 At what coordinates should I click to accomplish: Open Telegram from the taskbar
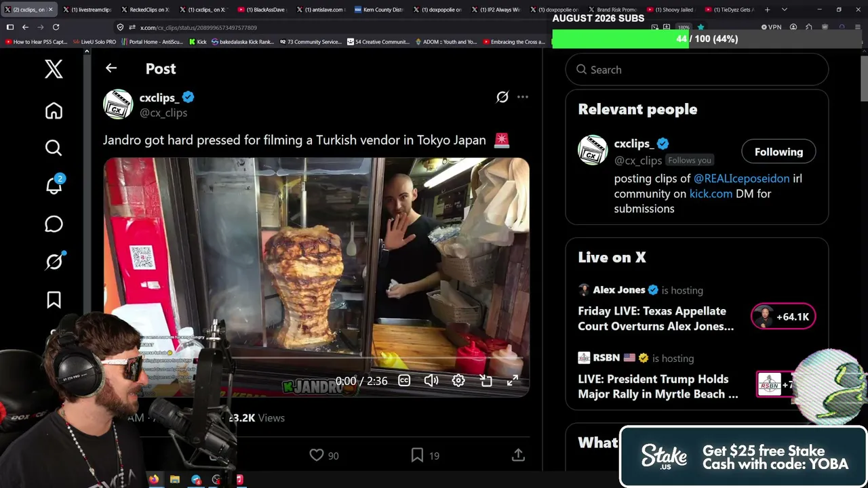point(196,480)
